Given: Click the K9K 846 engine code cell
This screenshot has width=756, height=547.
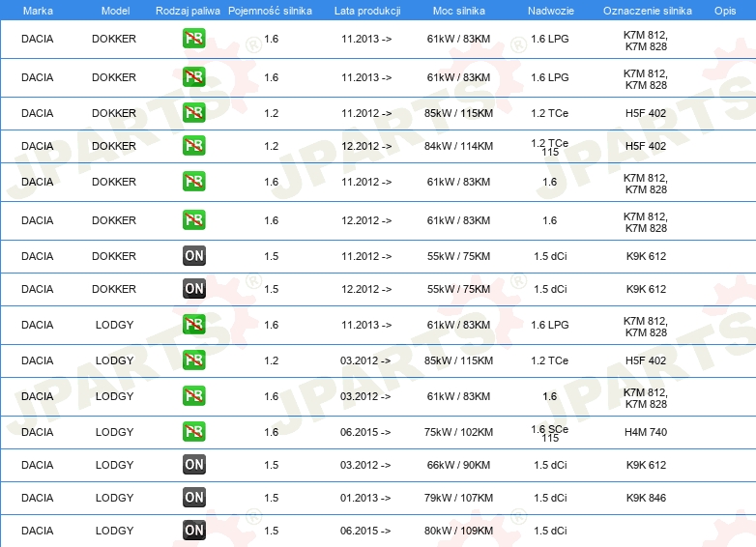Looking at the screenshot, I should 646,498.
